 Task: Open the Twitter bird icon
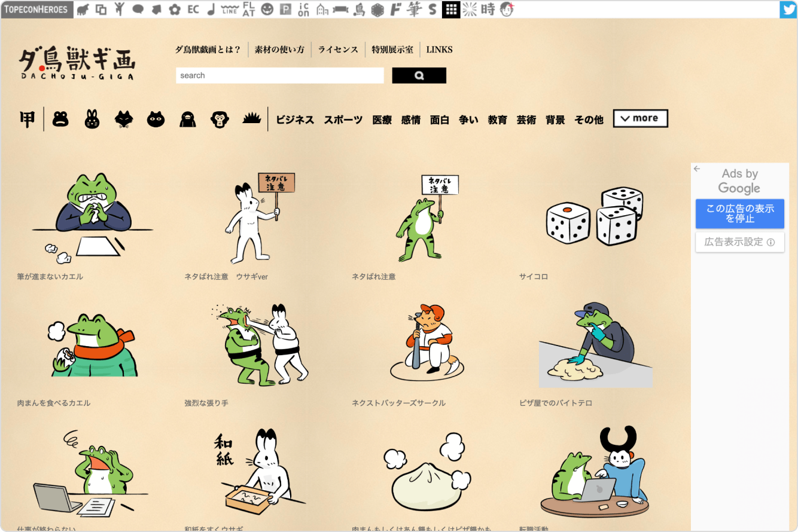tap(788, 10)
